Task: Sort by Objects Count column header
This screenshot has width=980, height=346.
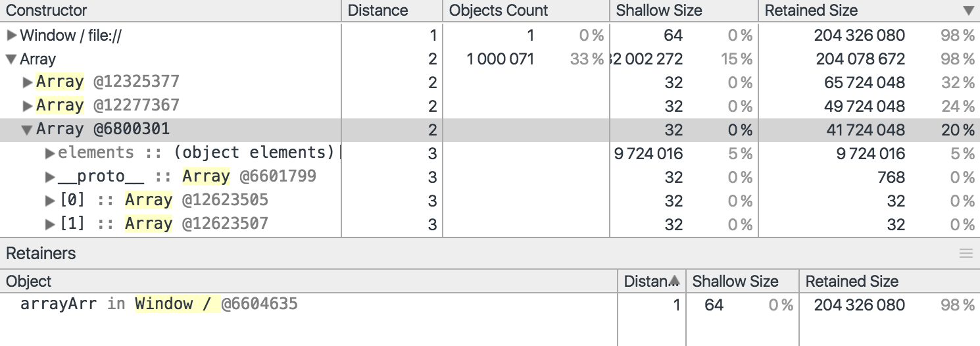Action: pos(499,11)
